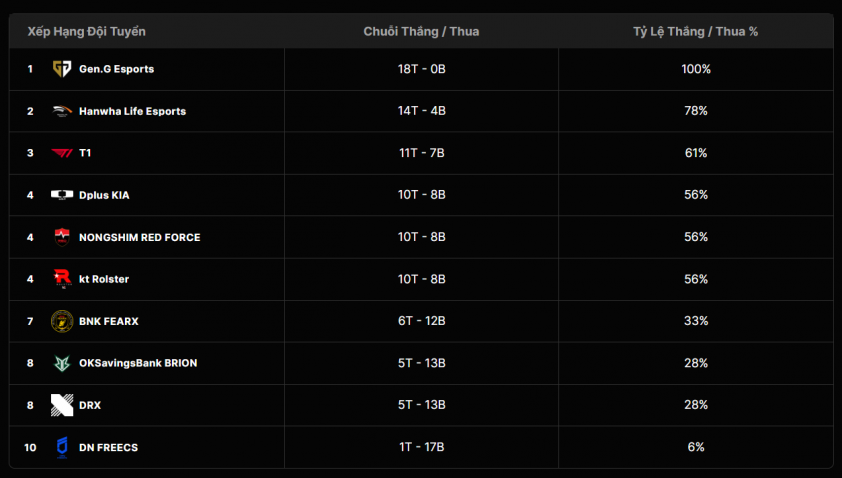Screen dimensions: 842x478
Task: Open the NONGSHIM RED FORCE logo
Action: click(x=62, y=237)
